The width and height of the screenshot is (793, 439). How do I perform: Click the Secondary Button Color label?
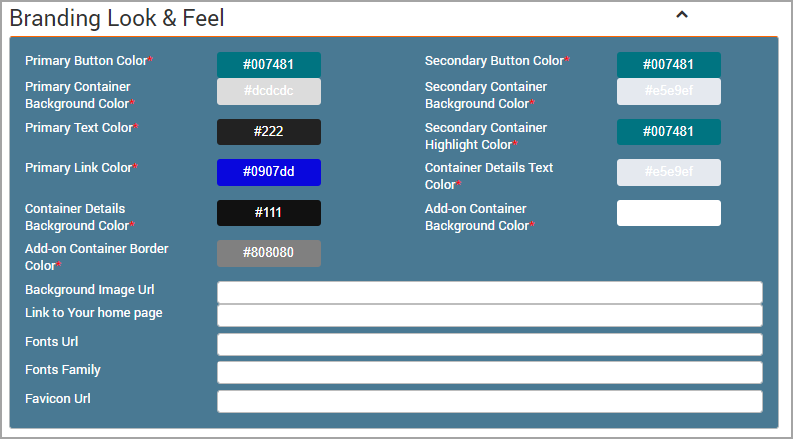(x=497, y=61)
